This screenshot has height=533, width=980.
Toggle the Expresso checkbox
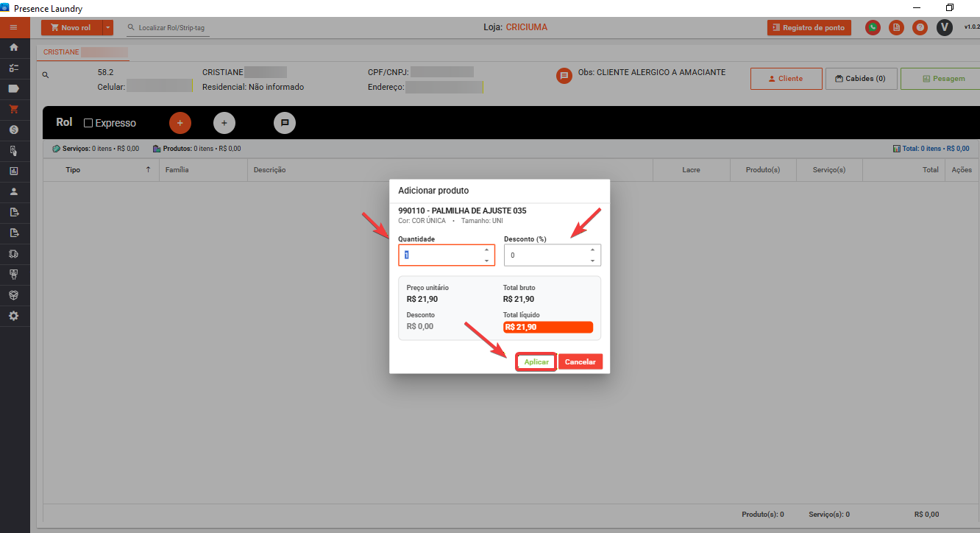[x=88, y=123]
